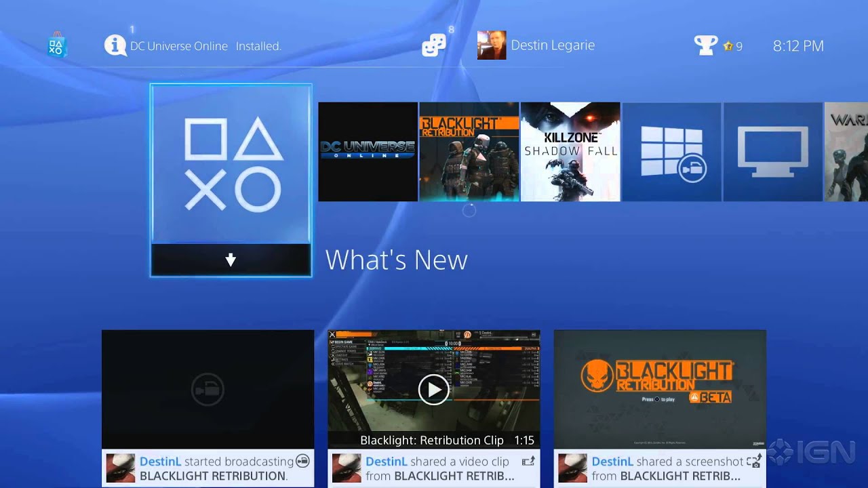Viewport: 868px width, 488px height.
Task: Click the 1:15 clip duration
Action: click(524, 441)
